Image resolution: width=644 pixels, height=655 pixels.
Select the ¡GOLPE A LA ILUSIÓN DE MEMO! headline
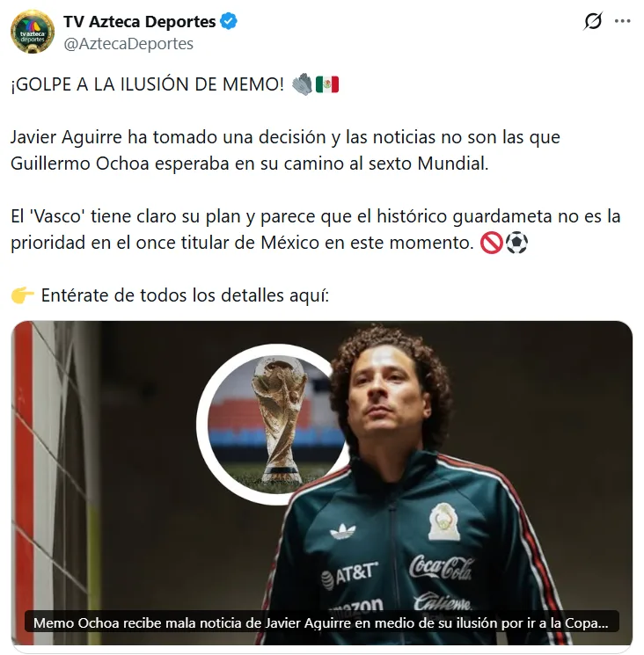click(x=147, y=84)
